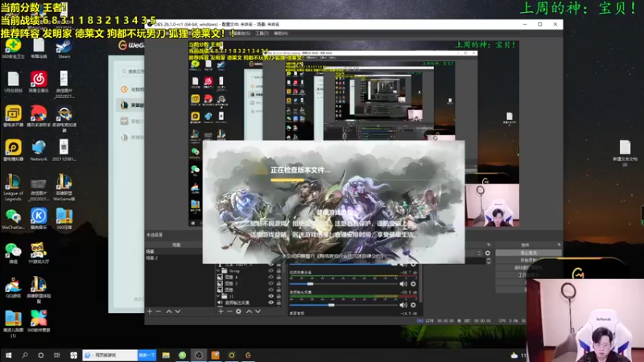Open settings gear for 音频输出采集 mixer channel
This screenshot has height=362, width=644.
coord(413,305)
